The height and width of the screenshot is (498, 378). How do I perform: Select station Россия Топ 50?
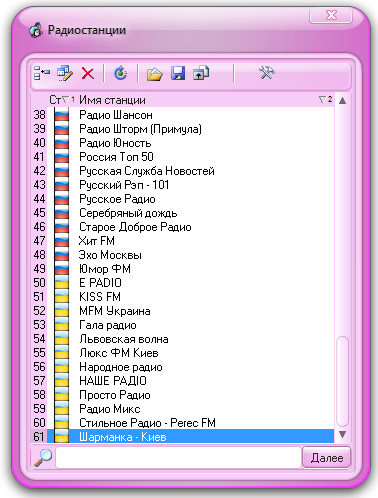pos(116,157)
